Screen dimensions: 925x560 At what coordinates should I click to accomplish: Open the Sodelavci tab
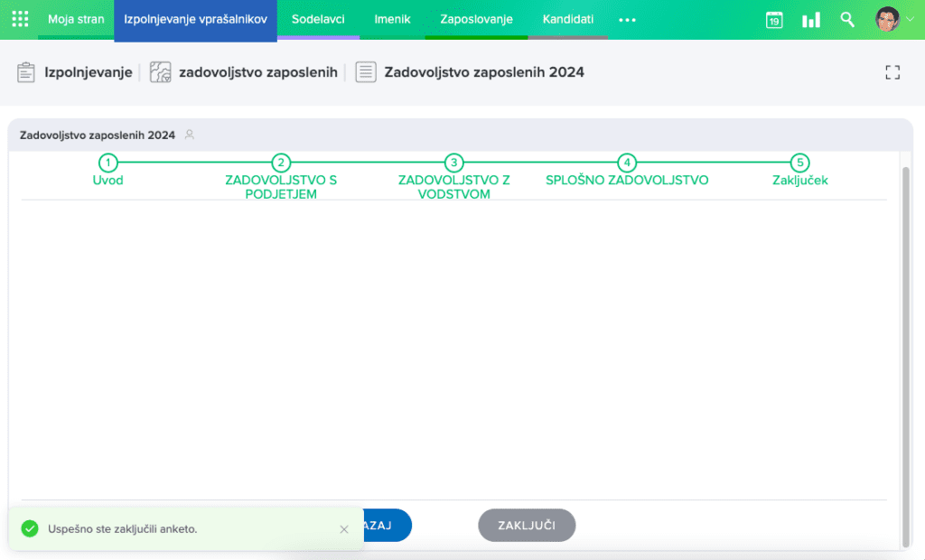tap(318, 19)
